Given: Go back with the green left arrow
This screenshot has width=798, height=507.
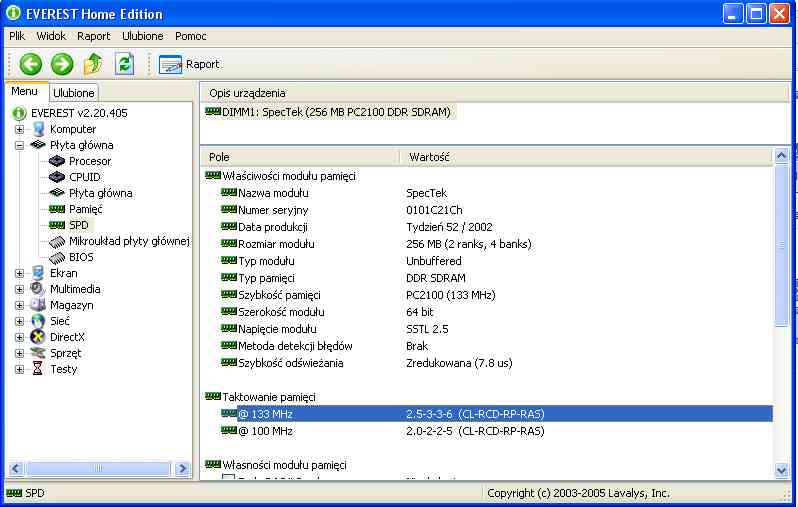Looking at the screenshot, I should coord(31,64).
